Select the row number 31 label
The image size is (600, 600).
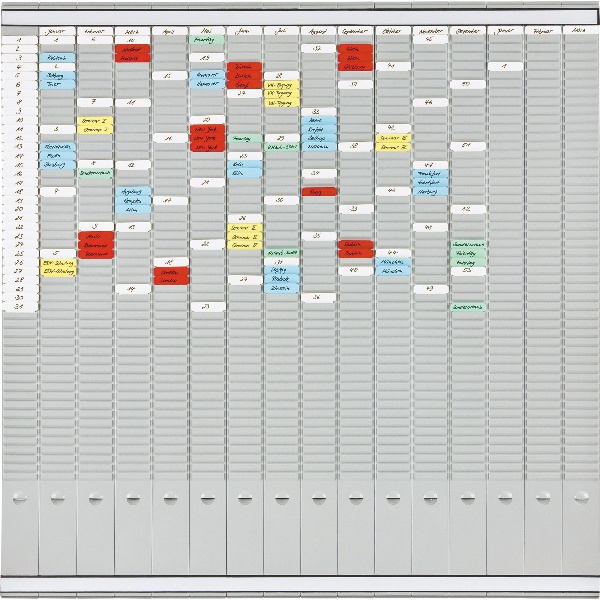[x=19, y=307]
